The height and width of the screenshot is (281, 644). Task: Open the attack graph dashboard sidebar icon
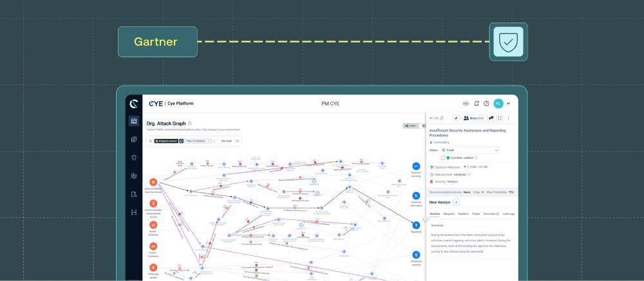click(x=133, y=121)
